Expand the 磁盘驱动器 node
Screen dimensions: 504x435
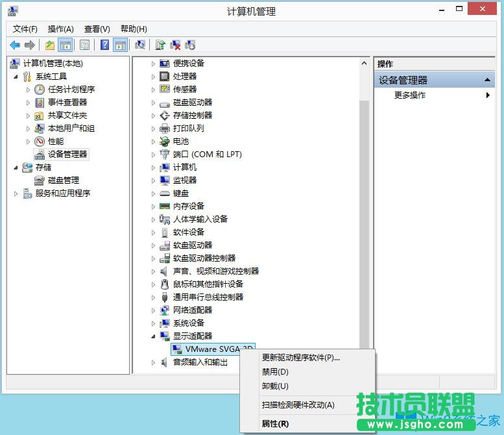click(153, 103)
